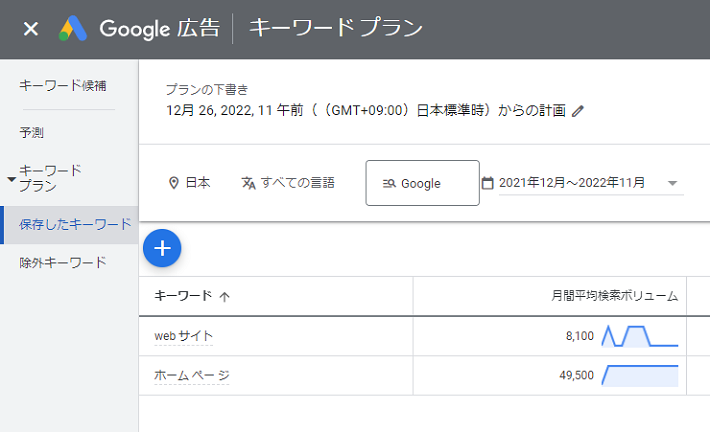Add keywords with the blue plus button
Viewport: 710px width, 432px height.
pyautogui.click(x=162, y=248)
